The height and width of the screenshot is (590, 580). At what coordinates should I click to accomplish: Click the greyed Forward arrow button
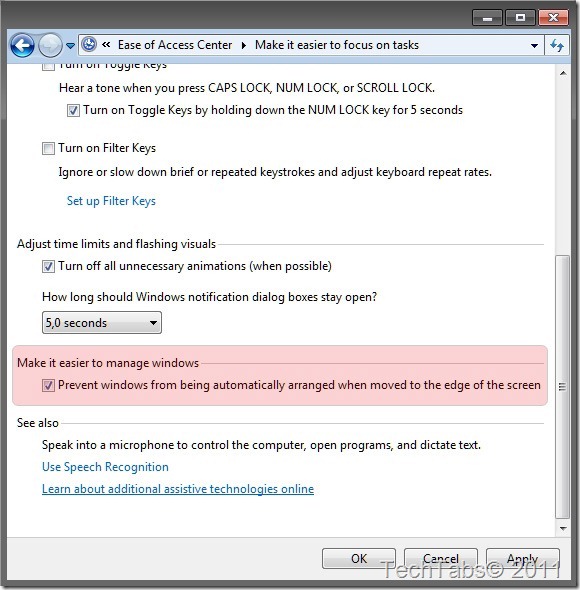50,46
